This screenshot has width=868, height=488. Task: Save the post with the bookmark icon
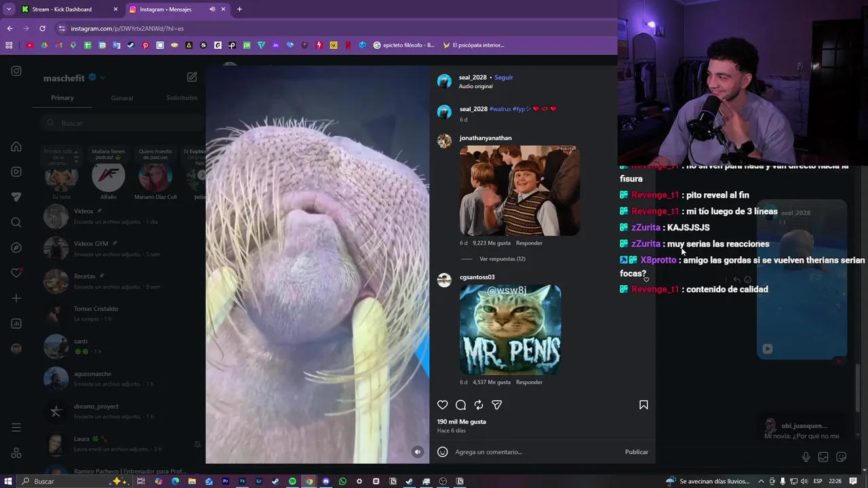tap(644, 405)
